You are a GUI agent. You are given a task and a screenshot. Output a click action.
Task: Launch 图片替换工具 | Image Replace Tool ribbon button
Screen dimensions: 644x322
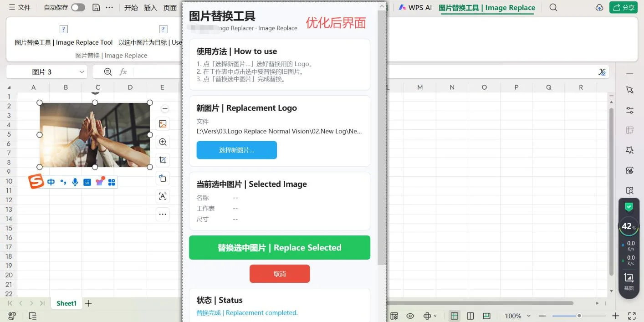click(x=64, y=36)
